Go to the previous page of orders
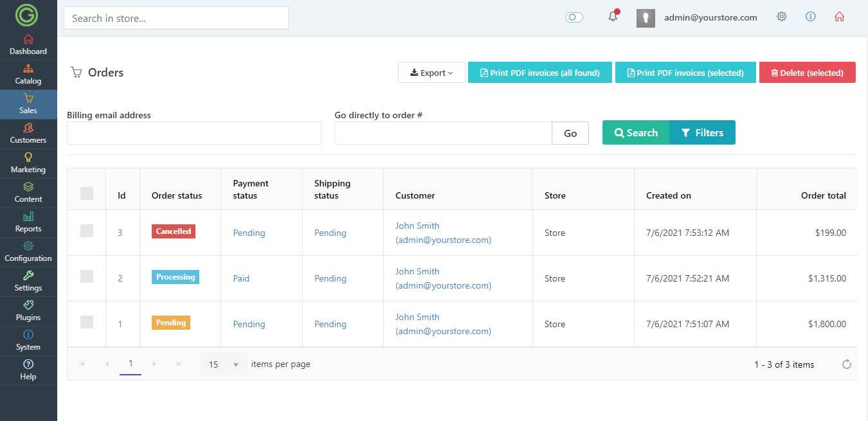The image size is (868, 421). 107,364
